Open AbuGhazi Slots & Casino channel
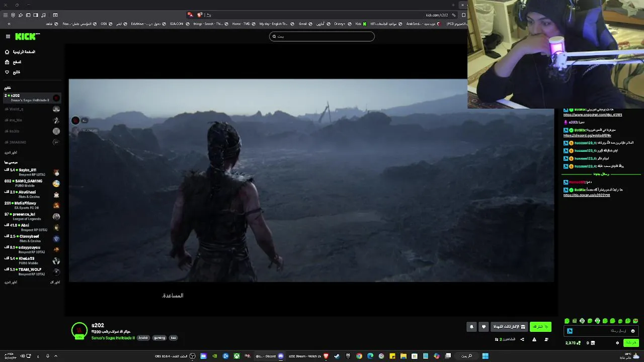Screen dimensions: 644x362 32,194
